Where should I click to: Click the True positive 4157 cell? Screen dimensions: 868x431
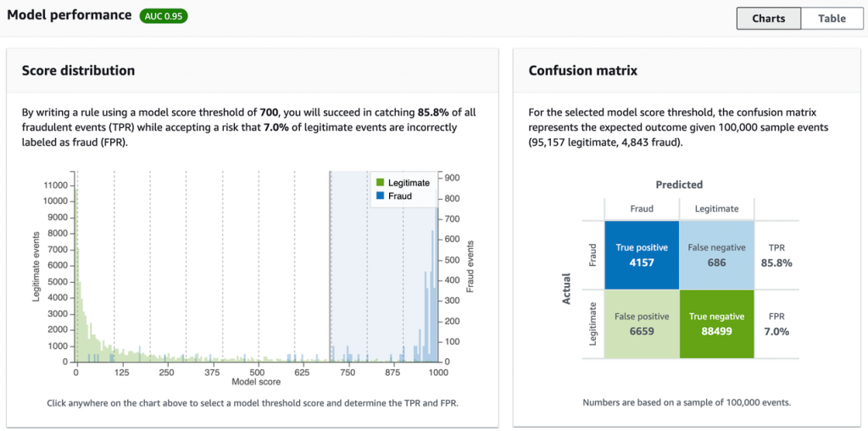pos(642,255)
